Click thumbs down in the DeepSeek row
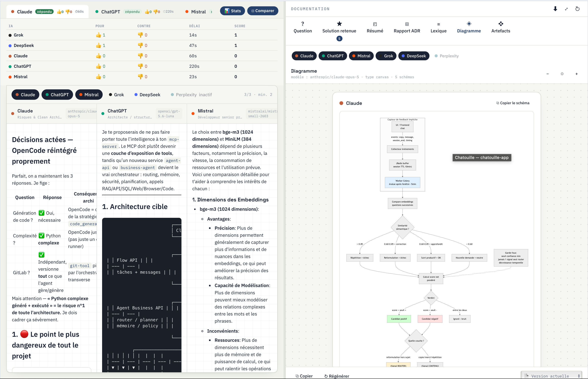 click(x=140, y=45)
